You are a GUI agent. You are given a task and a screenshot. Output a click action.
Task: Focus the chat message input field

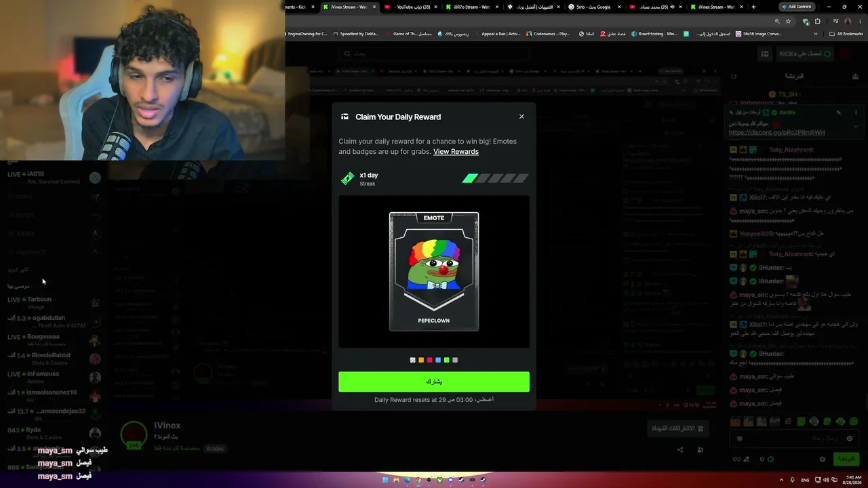(x=793, y=439)
